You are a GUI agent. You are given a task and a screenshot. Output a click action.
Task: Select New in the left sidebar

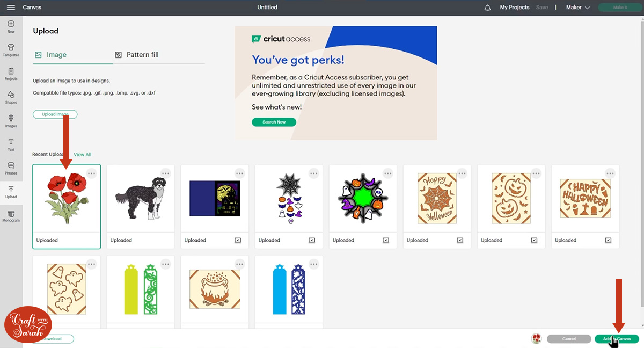(x=11, y=27)
